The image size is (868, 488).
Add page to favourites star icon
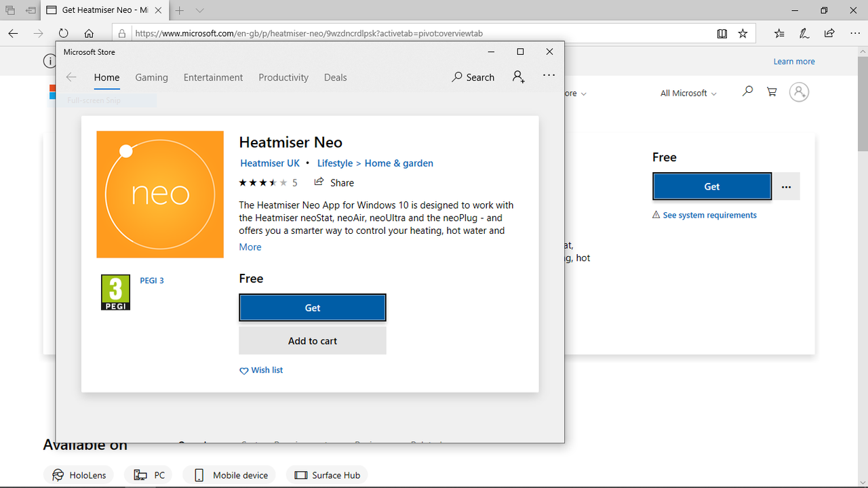coord(743,33)
